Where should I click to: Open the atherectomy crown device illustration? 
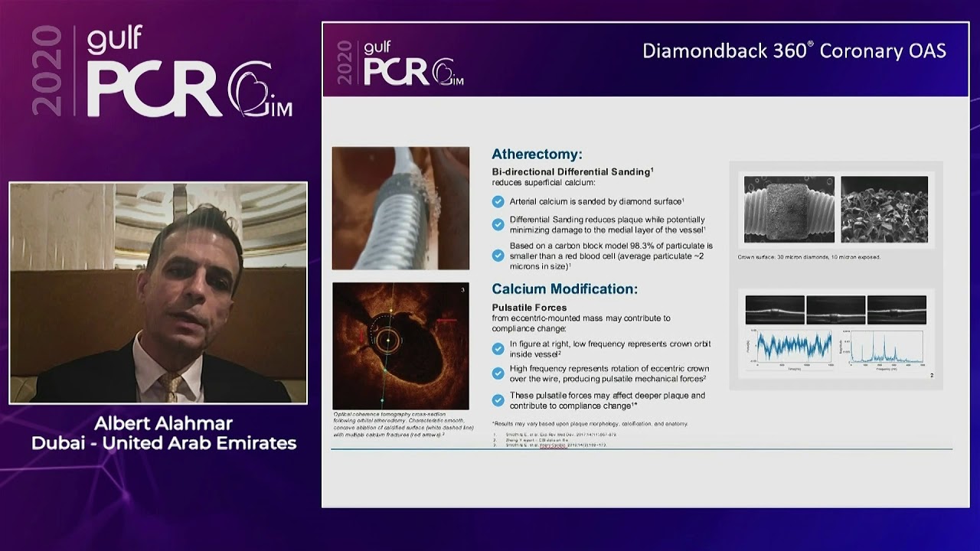click(x=400, y=208)
